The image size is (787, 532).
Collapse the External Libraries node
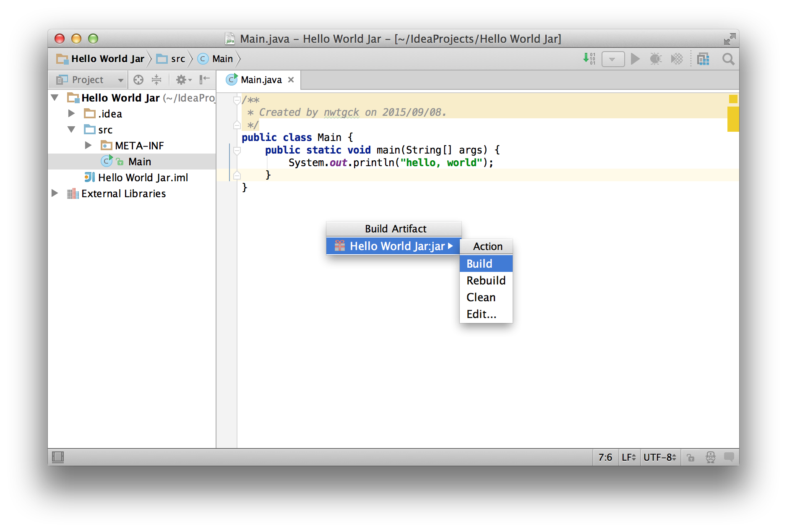[x=55, y=193]
